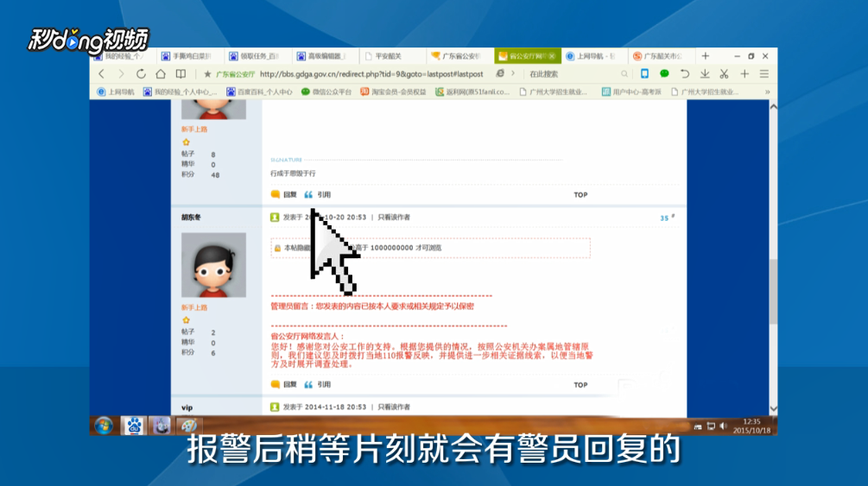Open the downloads arrow icon

pos(705,73)
